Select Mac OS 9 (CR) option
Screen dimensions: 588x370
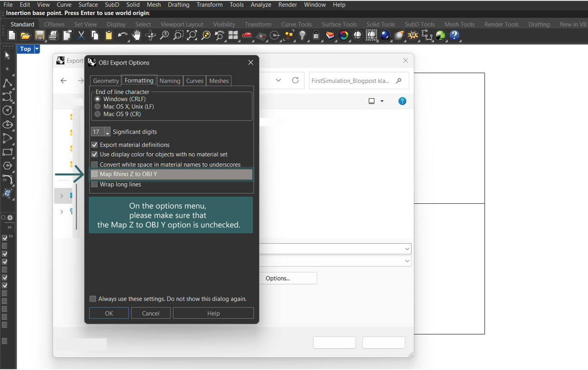(x=97, y=114)
